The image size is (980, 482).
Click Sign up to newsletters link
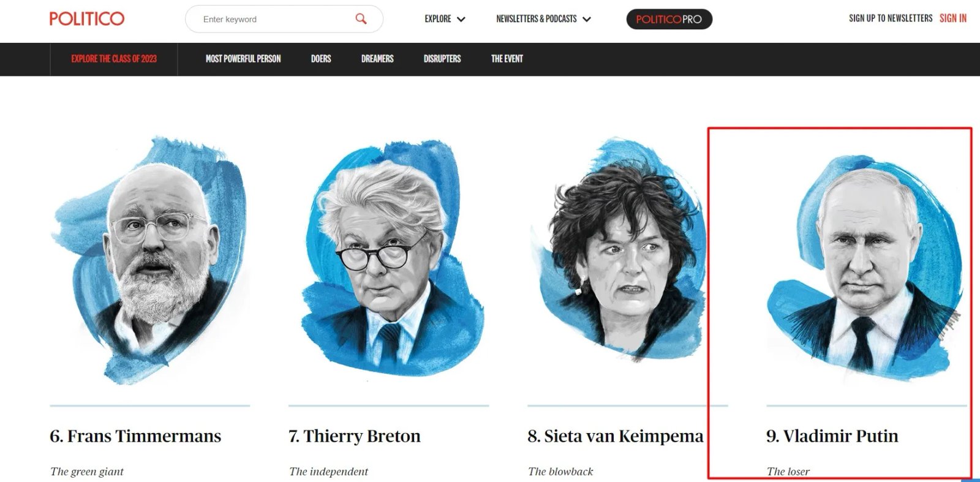[x=891, y=18]
